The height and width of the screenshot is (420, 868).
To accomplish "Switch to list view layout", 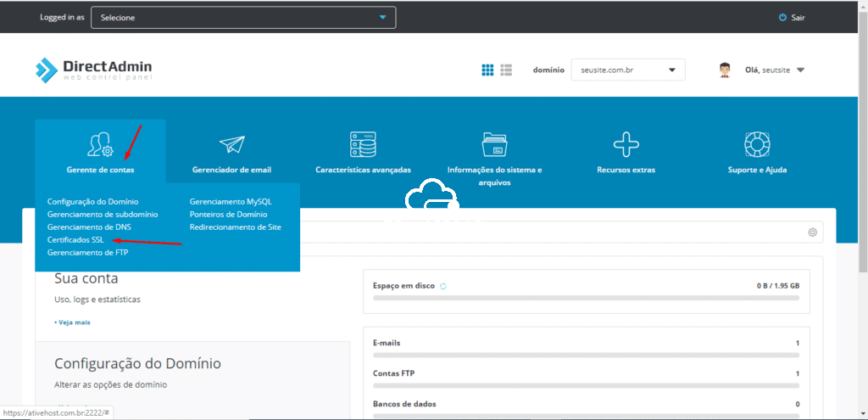I will pos(506,70).
